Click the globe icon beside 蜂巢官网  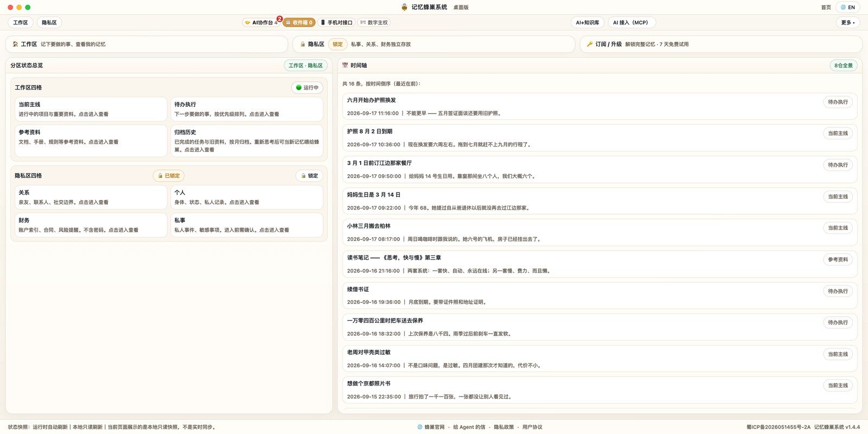pyautogui.click(x=420, y=427)
